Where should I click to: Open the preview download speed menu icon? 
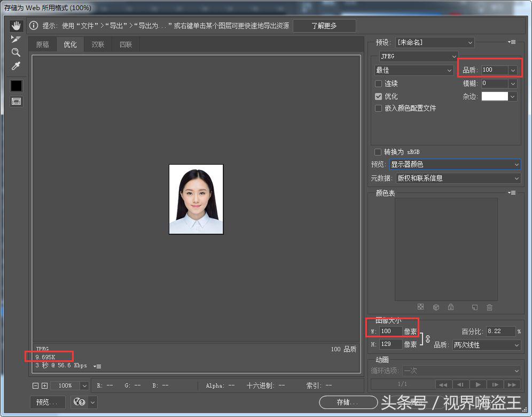[97, 366]
